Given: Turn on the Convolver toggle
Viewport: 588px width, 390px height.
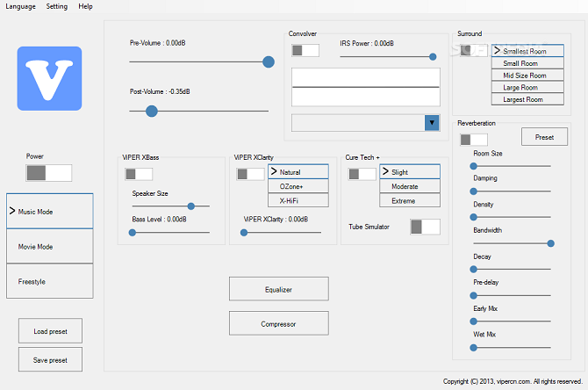Looking at the screenshot, I should (x=305, y=50).
